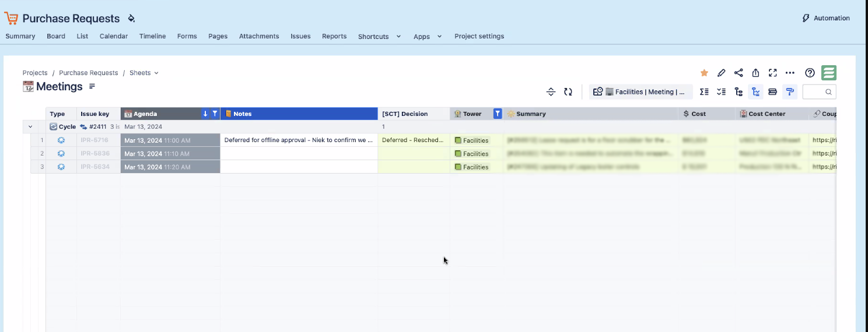Open issue key IPR-5836
The width and height of the screenshot is (868, 332).
pos(94,154)
